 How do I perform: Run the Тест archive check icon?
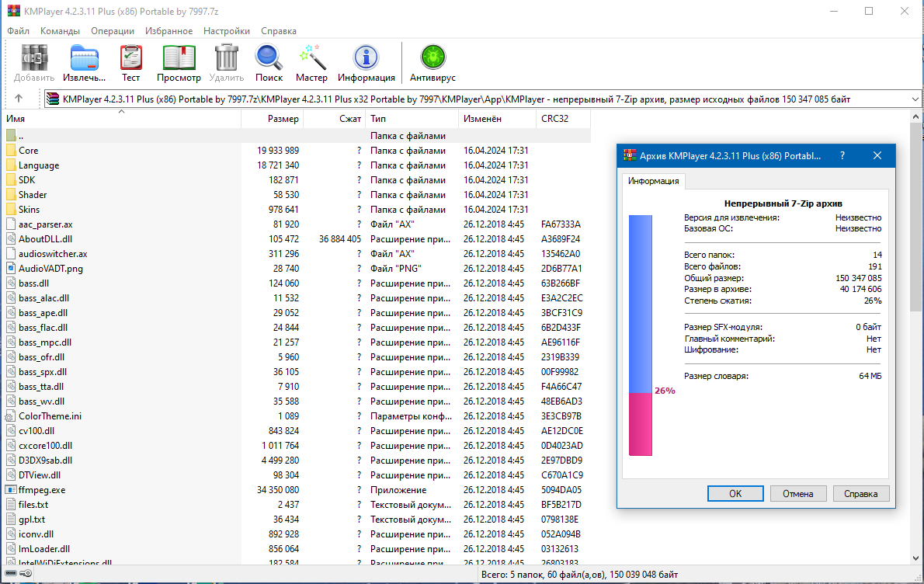130,58
